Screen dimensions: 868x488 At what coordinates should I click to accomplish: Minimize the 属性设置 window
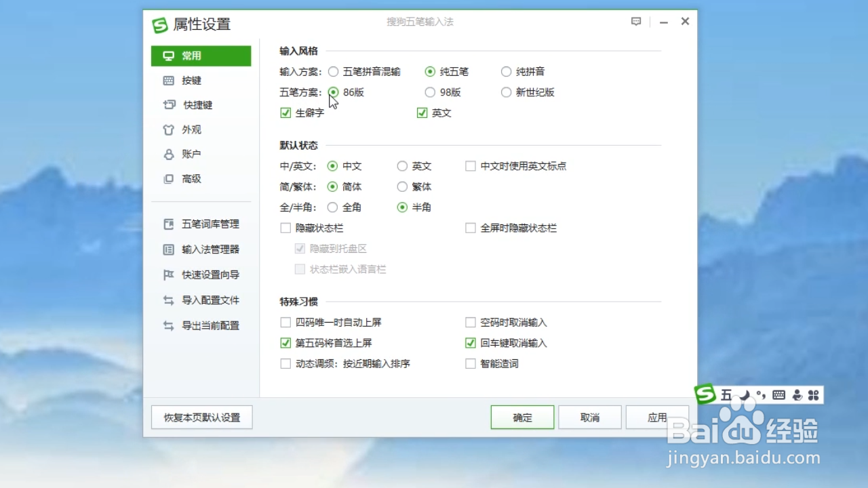(x=664, y=22)
